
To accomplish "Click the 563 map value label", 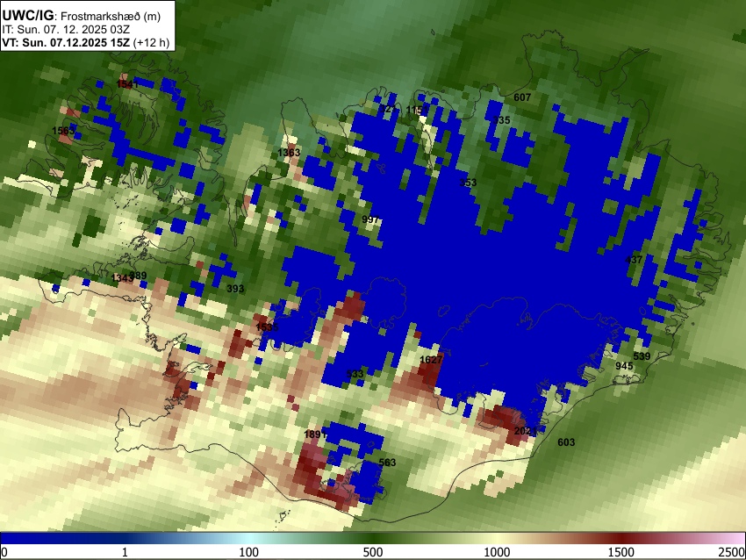I will tap(387, 462).
